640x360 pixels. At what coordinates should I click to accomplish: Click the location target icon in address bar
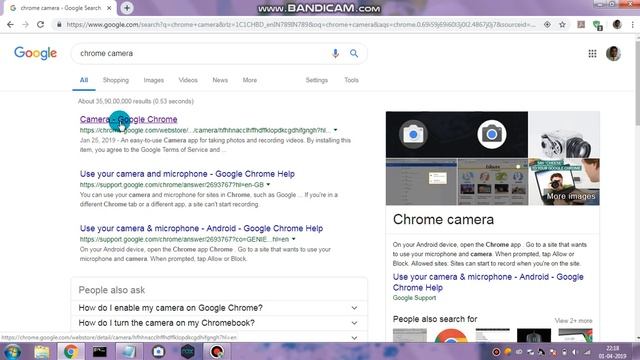point(547,24)
